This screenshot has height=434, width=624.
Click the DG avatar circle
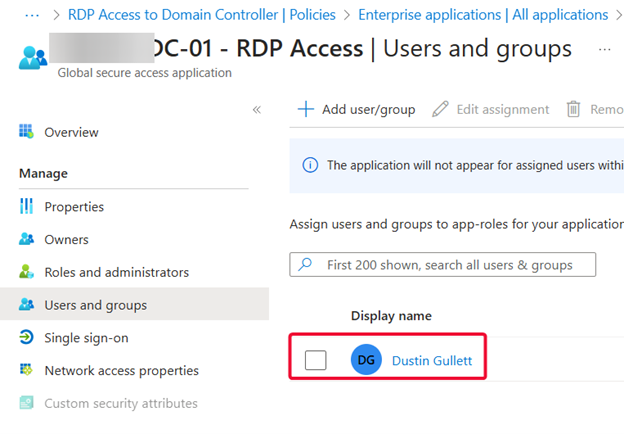pyautogui.click(x=366, y=360)
